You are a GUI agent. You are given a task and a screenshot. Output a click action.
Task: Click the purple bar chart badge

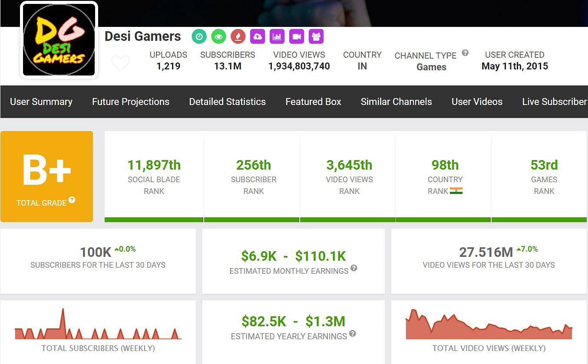coord(277,37)
